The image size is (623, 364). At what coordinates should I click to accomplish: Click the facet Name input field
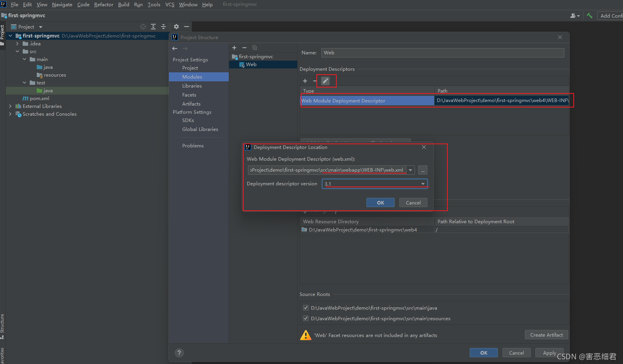[443, 53]
